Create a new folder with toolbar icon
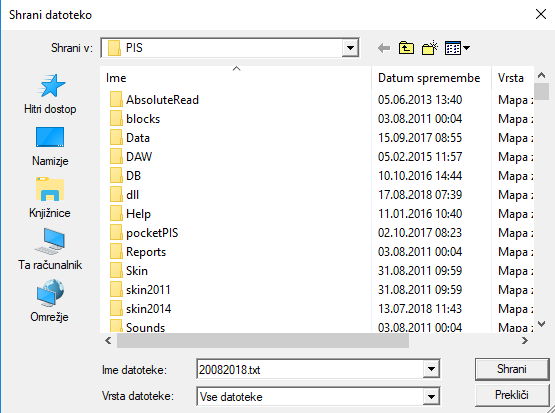Screen dimensions: 555x413 (x=430, y=48)
